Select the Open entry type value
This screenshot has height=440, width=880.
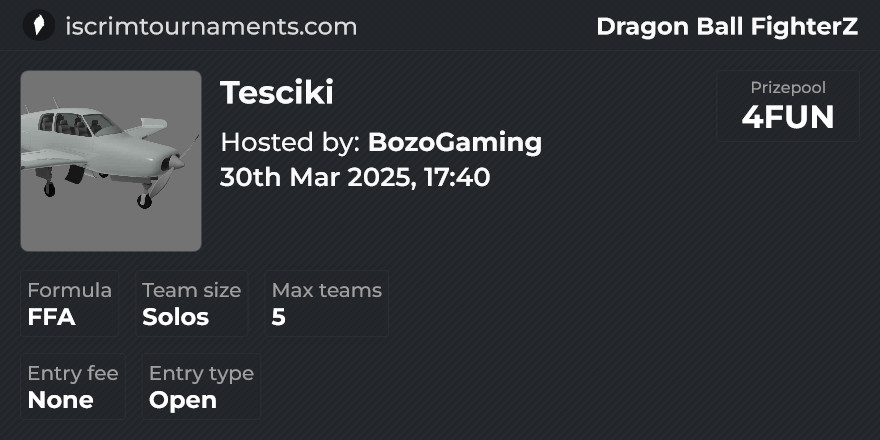[183, 401]
